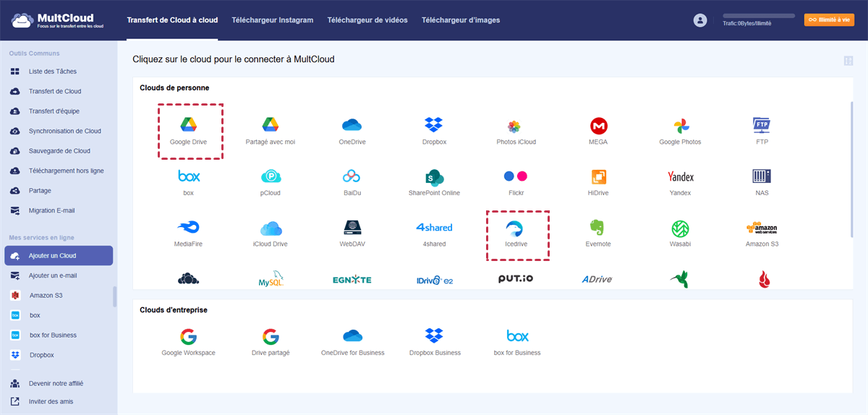Click the cloud list vertical scrollbar
Viewport: 868px width, 415px height.
[851, 168]
